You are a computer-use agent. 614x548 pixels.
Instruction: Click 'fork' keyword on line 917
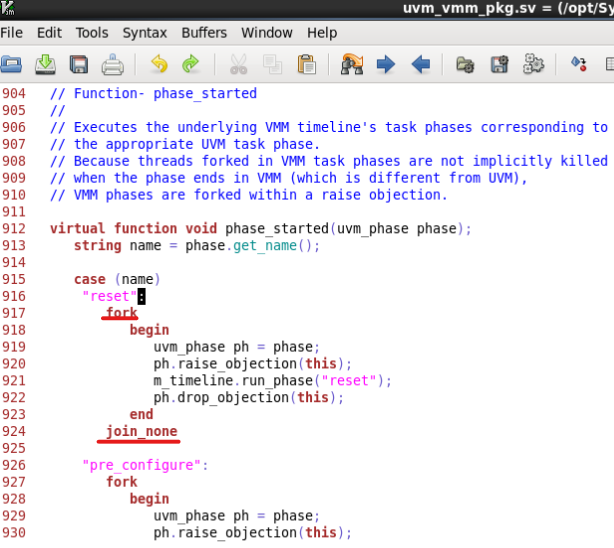[122, 313]
